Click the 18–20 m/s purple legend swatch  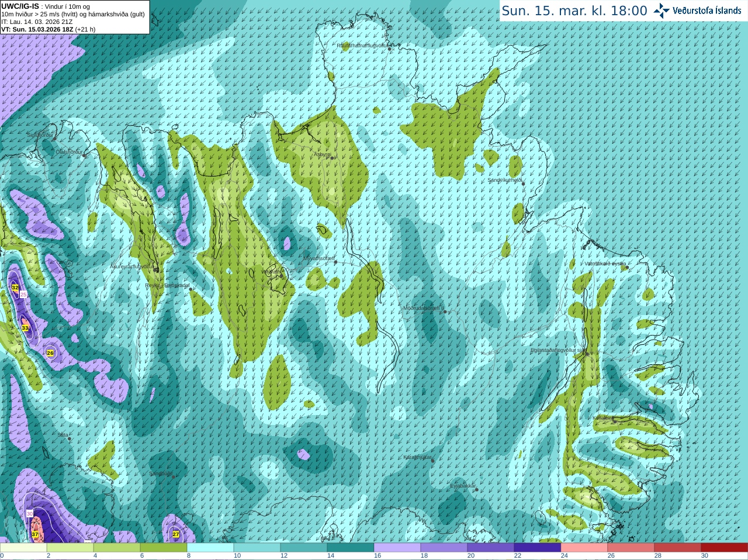click(x=444, y=548)
